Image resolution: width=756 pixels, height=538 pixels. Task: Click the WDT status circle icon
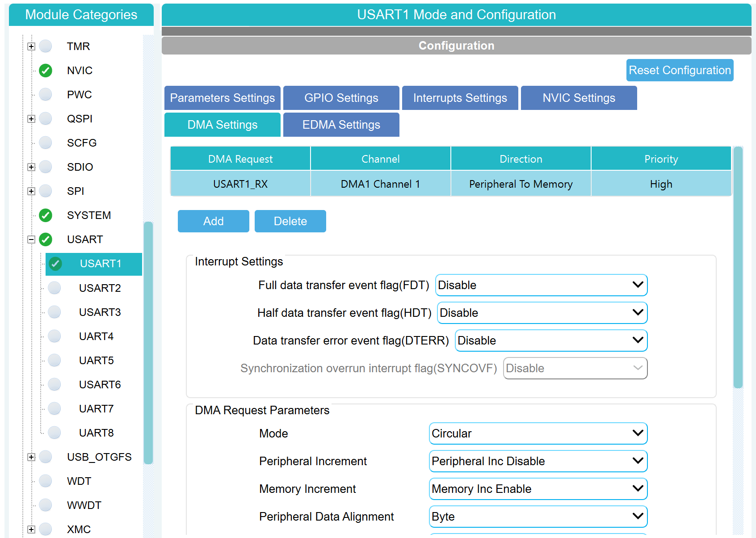[x=46, y=481]
